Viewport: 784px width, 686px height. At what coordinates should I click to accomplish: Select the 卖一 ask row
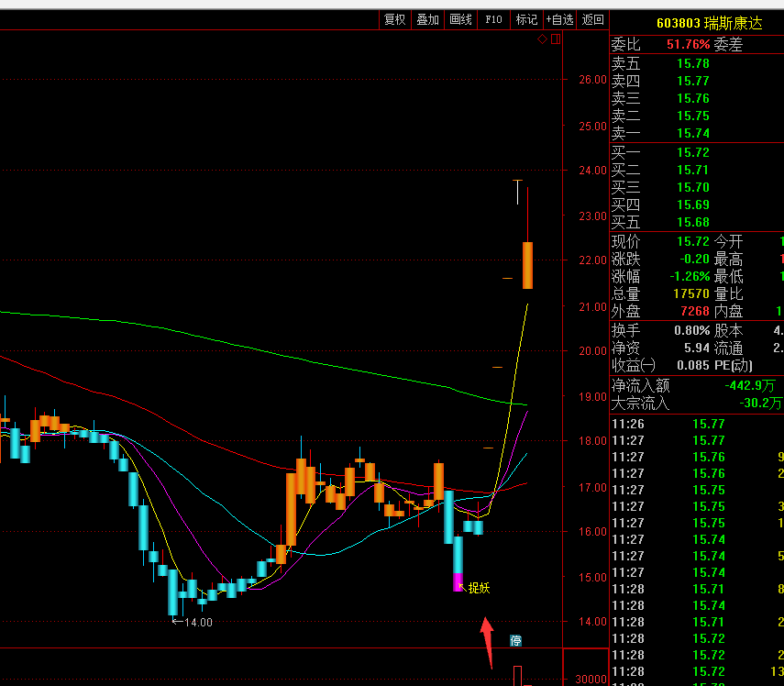coord(697,134)
